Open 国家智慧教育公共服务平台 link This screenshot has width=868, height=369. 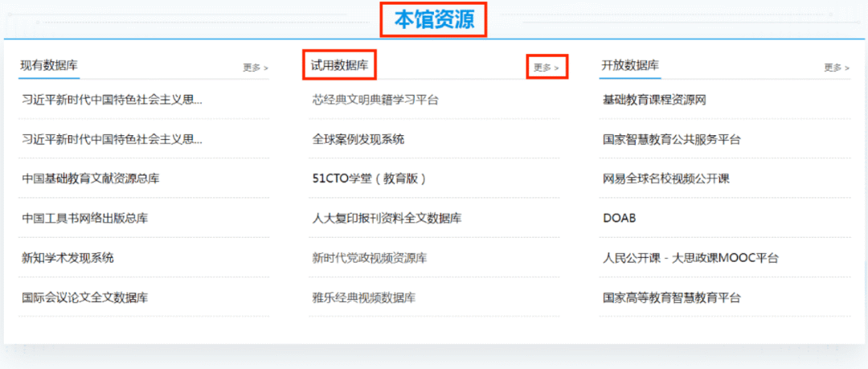(671, 139)
